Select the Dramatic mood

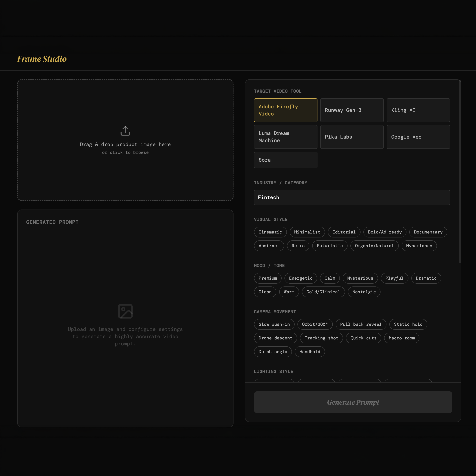[426, 278]
